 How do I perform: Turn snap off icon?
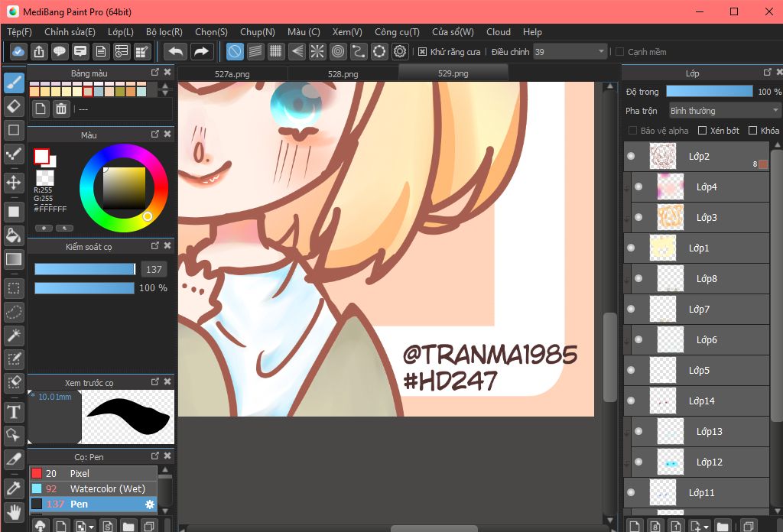click(235, 51)
